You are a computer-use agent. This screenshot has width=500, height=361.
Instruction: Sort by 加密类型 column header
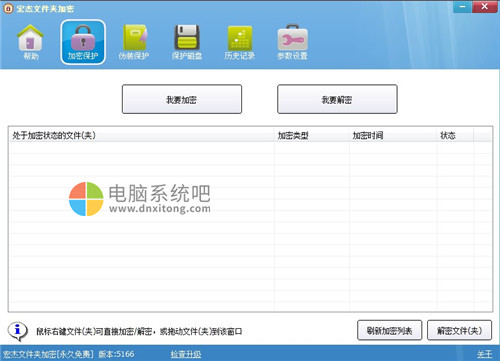312,135
